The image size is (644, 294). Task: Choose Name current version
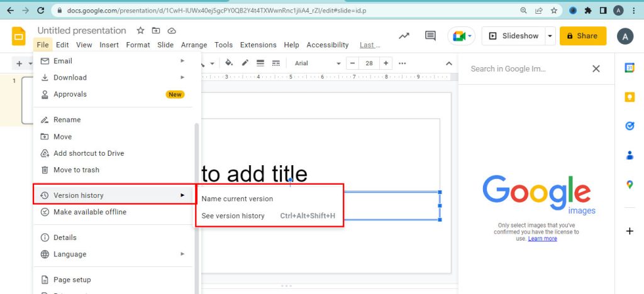237,199
